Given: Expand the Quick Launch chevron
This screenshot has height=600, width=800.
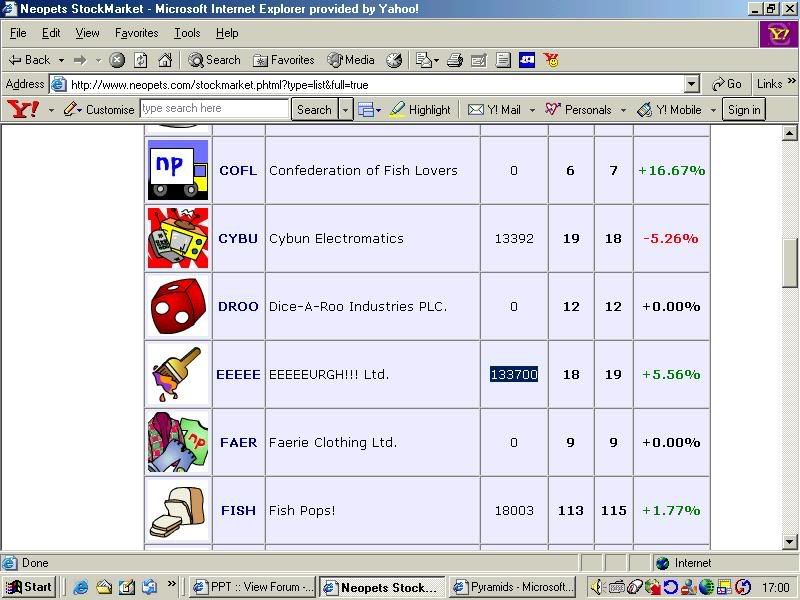Looking at the screenshot, I should click(171, 583).
